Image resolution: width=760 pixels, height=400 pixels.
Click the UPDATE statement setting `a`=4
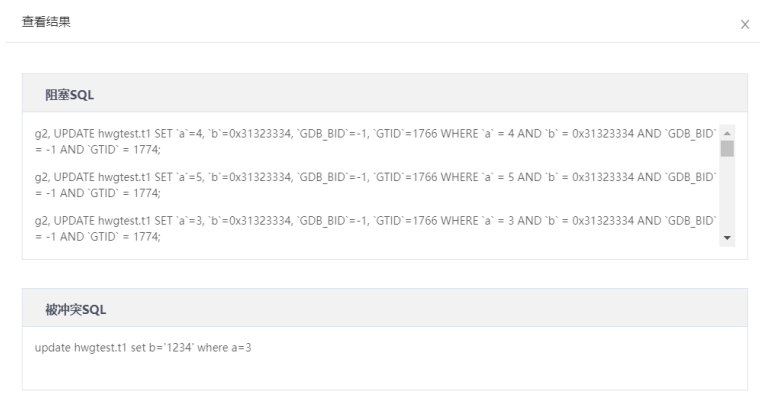tap(200, 133)
